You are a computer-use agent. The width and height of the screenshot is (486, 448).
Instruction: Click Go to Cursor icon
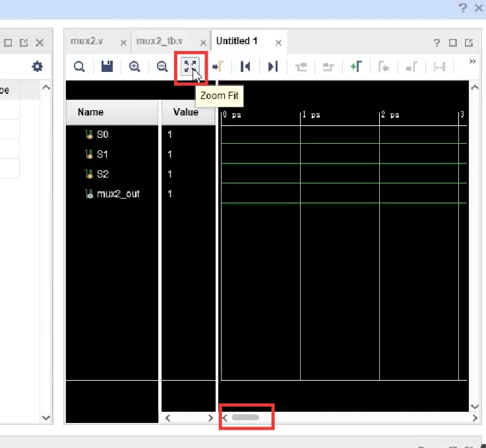click(218, 67)
